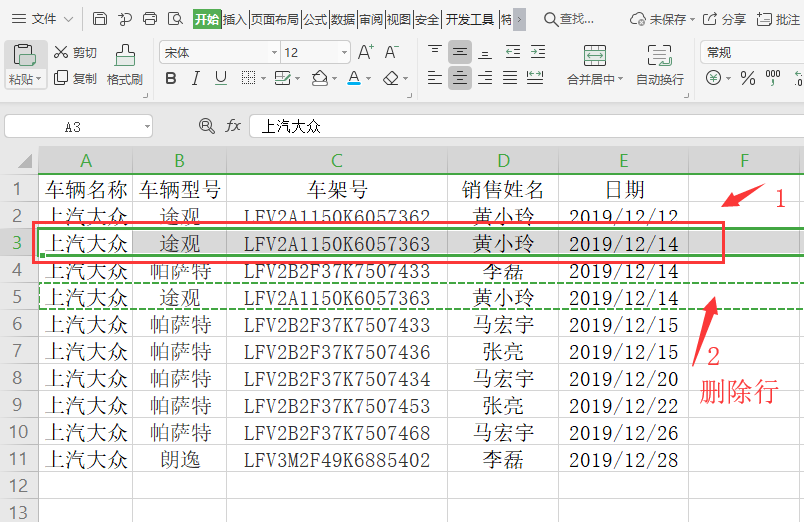Image resolution: width=804 pixels, height=522 pixels.
Task: Click the zoom magnifier icon beside fx
Action: [x=207, y=126]
